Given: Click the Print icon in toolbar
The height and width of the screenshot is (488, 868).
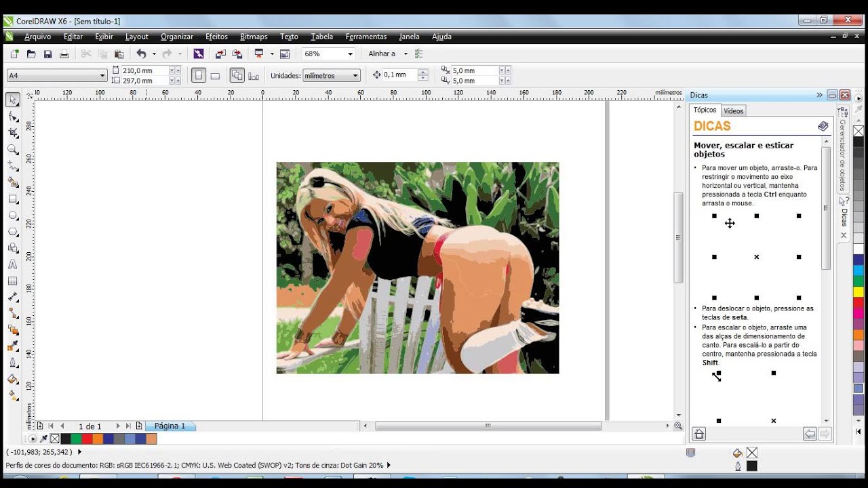Looking at the screenshot, I should click(x=64, y=54).
